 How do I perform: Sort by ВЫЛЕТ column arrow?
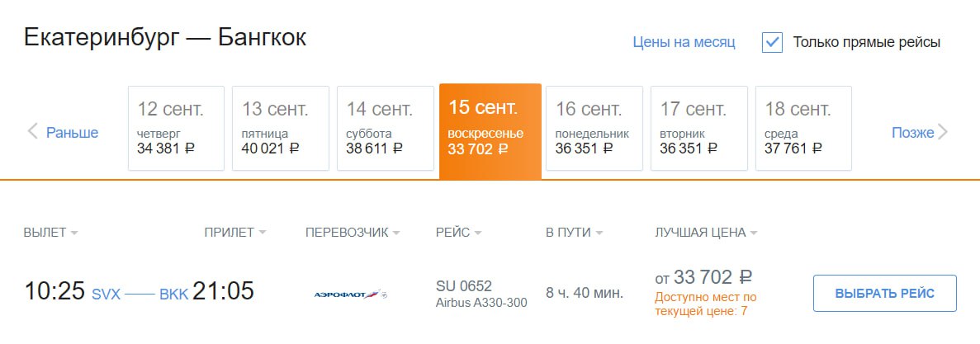point(74,233)
